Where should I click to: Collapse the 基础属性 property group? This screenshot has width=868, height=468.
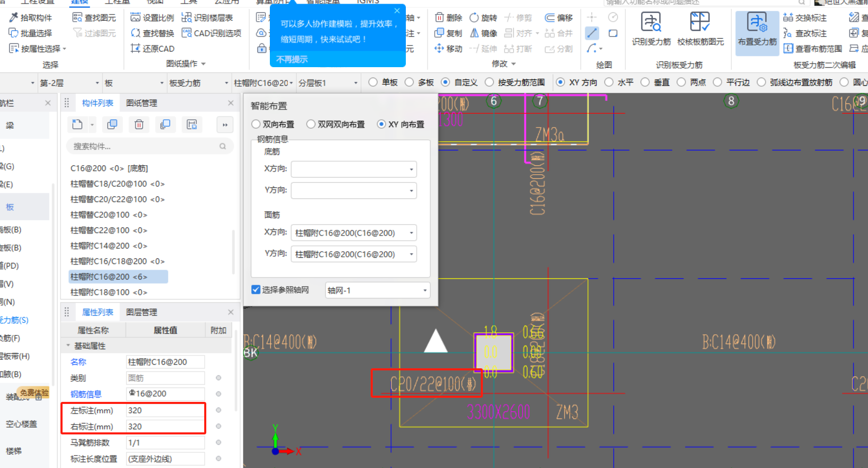coord(68,346)
